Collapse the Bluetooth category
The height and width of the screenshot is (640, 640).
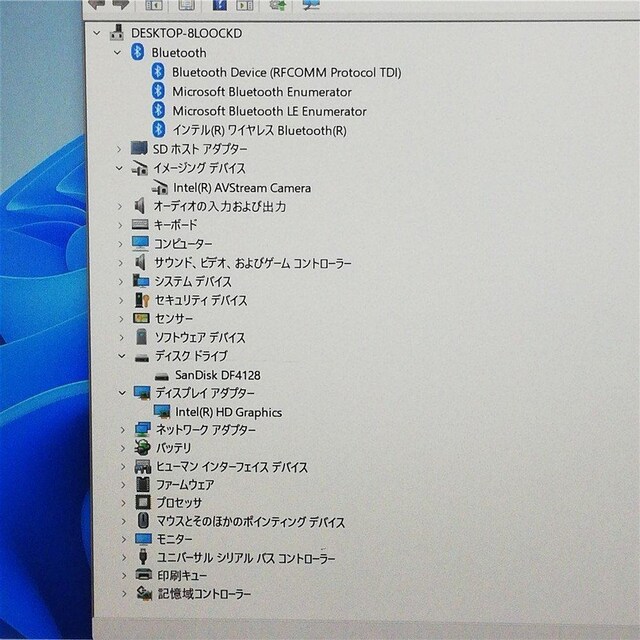(x=118, y=52)
